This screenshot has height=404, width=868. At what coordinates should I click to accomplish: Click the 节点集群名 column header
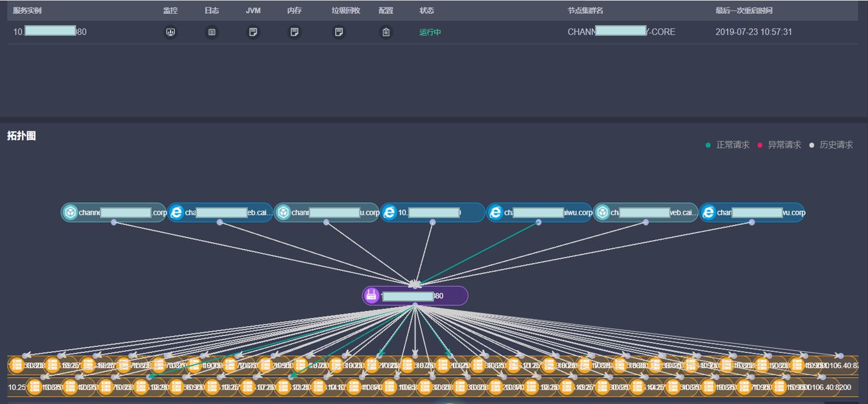[x=585, y=11]
